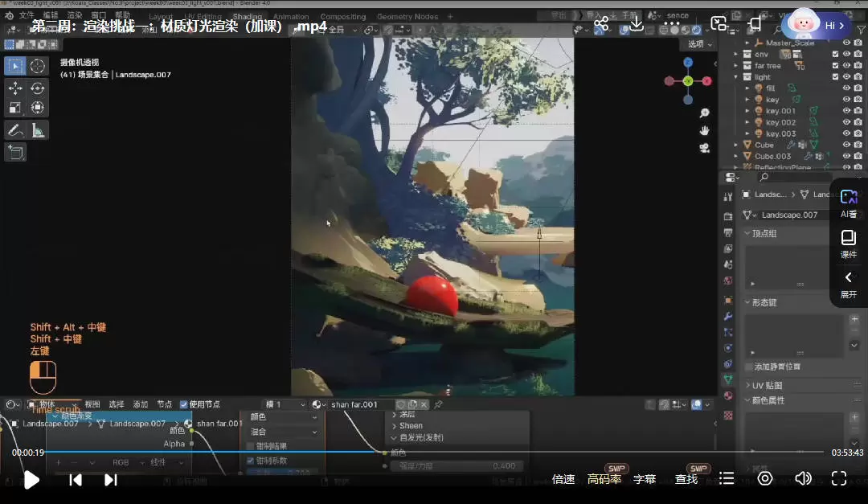Open the 槽 1 material slot dropdown
868x504 pixels.
284,404
